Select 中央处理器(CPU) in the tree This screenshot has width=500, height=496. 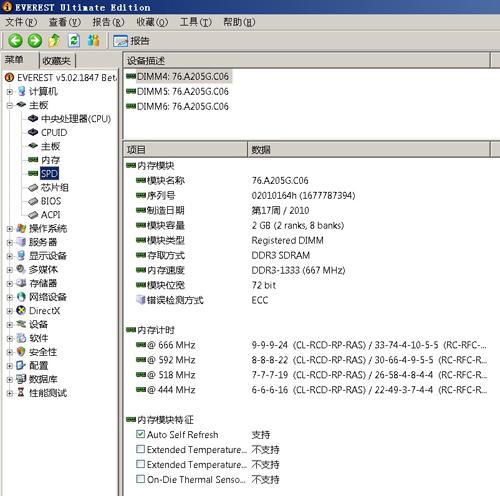(76, 119)
